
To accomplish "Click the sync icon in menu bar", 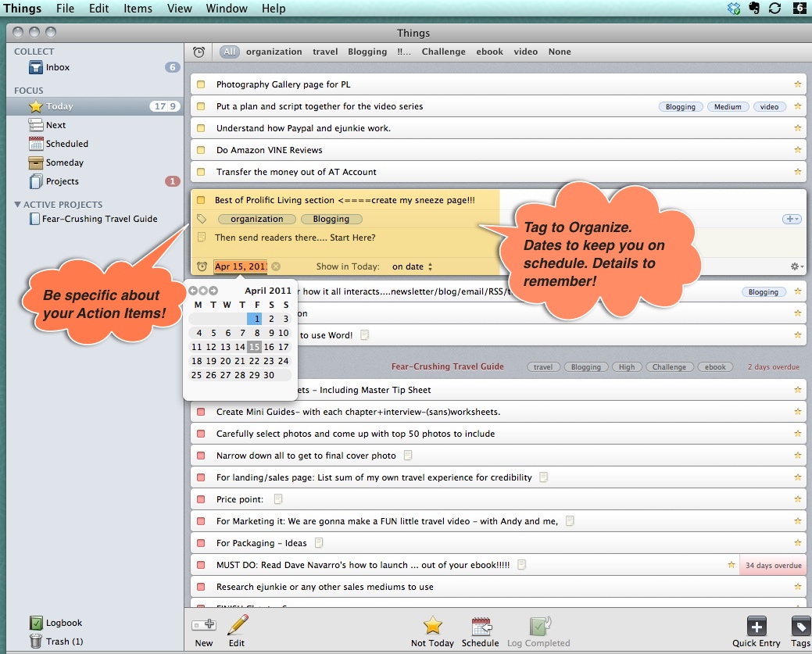I will pyautogui.click(x=774, y=9).
